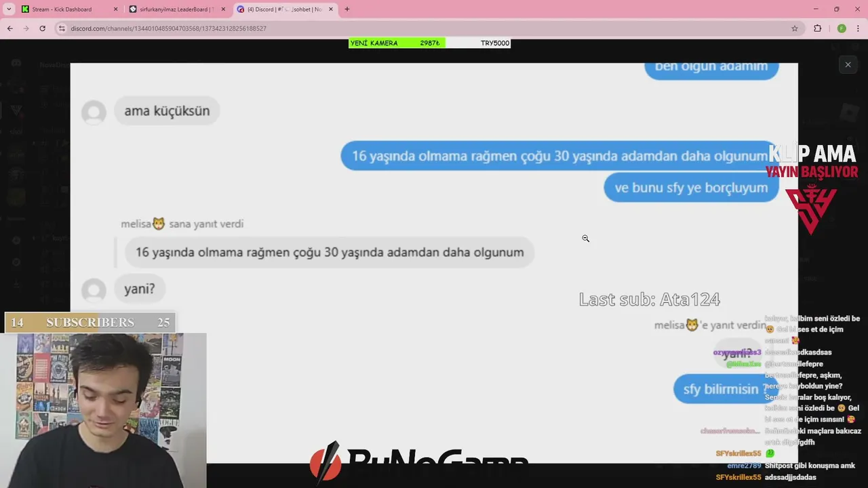Click the '16 yaşında olmama rağmen' blue message
Screen dimensions: 868x488
coord(559,156)
